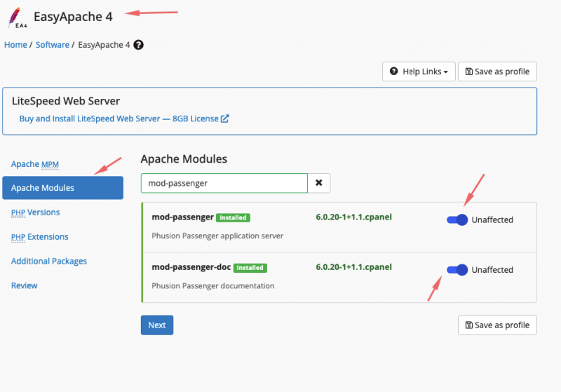Click the EasyApache 4 feather logo

tap(17, 18)
